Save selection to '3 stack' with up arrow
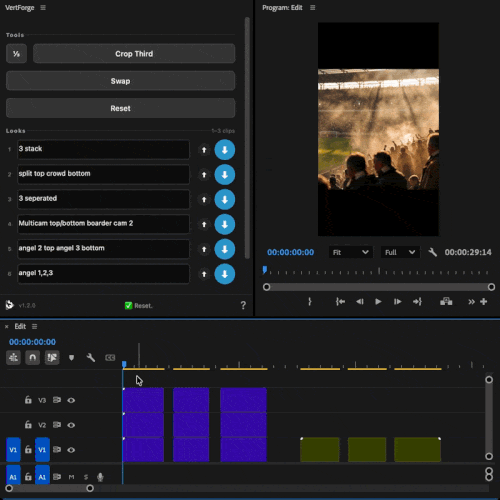The width and height of the screenshot is (500, 500). click(204, 150)
